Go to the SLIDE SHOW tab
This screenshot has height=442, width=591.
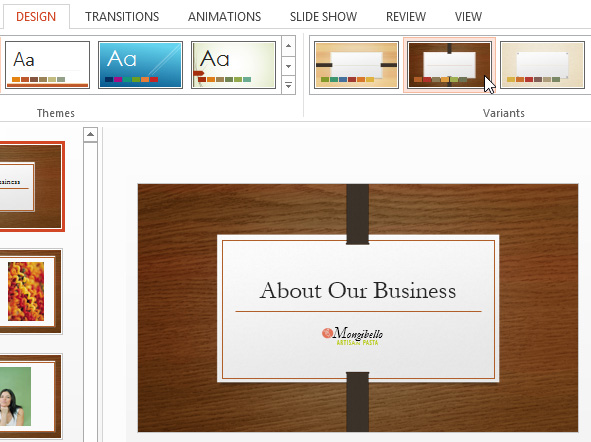pyautogui.click(x=323, y=17)
